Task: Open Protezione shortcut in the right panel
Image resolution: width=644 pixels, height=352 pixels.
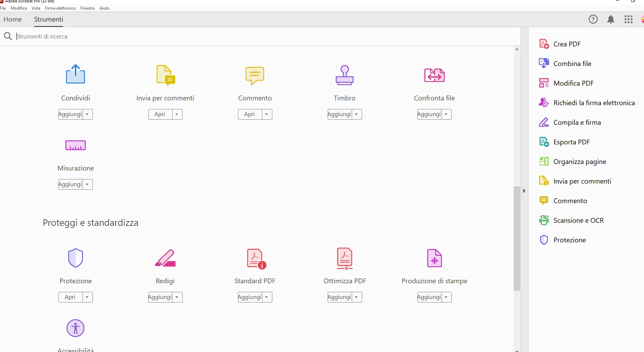Action: pyautogui.click(x=563, y=240)
